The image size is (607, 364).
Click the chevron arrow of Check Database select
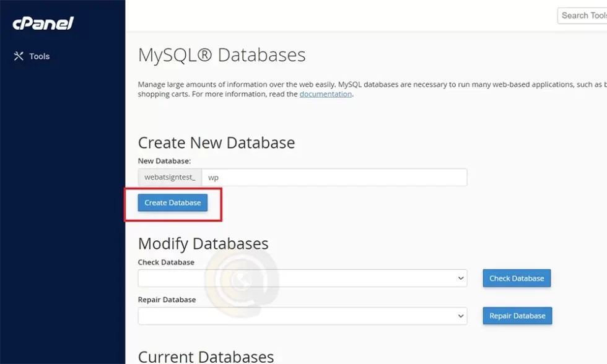[x=460, y=279]
